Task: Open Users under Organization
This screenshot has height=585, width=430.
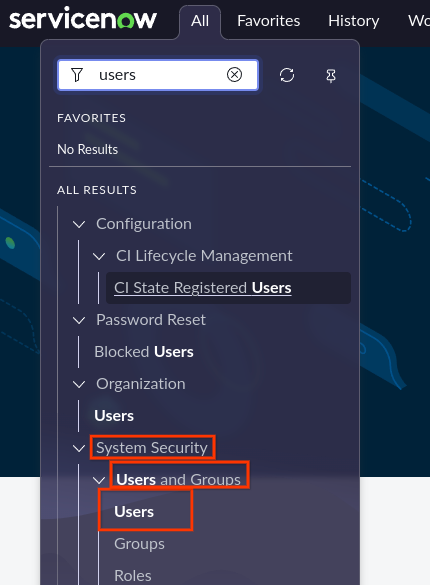Action: pos(114,416)
